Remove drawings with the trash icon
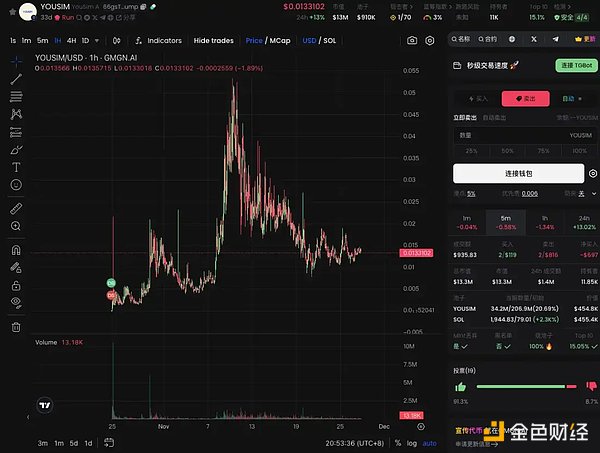 (16, 327)
